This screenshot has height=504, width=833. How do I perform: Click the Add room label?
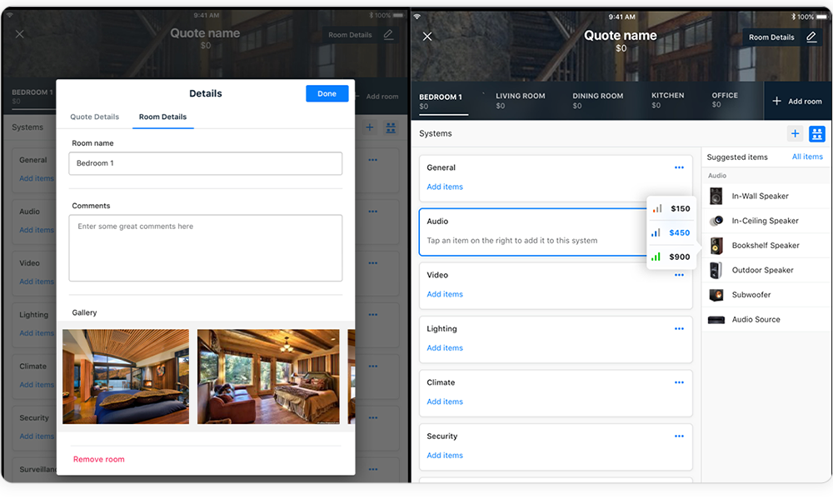[805, 102]
